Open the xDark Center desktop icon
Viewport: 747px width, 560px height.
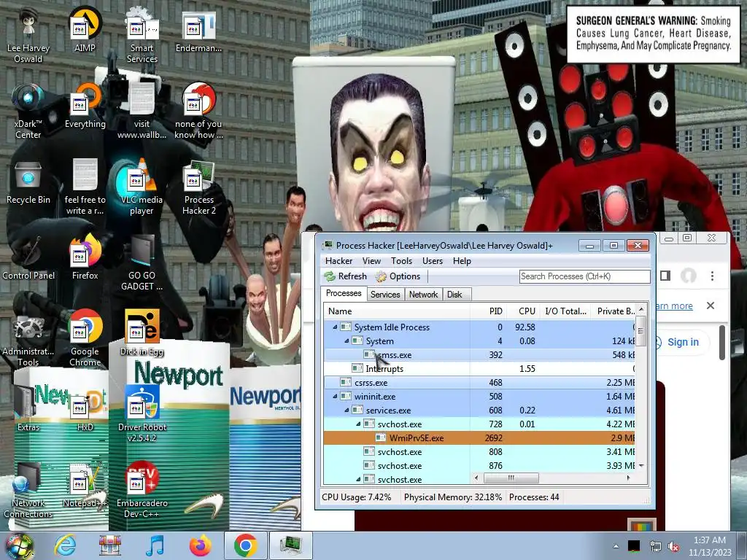point(28,111)
